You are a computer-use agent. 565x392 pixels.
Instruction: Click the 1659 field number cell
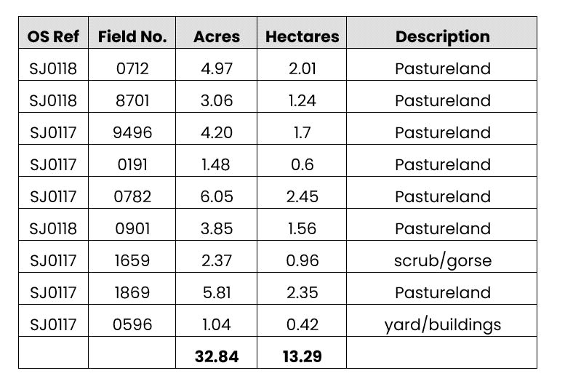(132, 261)
